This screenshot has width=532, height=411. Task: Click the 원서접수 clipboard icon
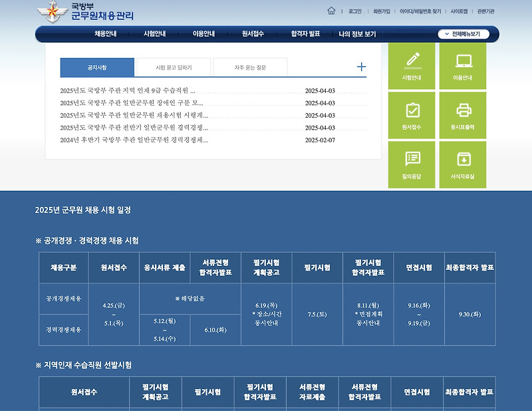click(x=412, y=114)
